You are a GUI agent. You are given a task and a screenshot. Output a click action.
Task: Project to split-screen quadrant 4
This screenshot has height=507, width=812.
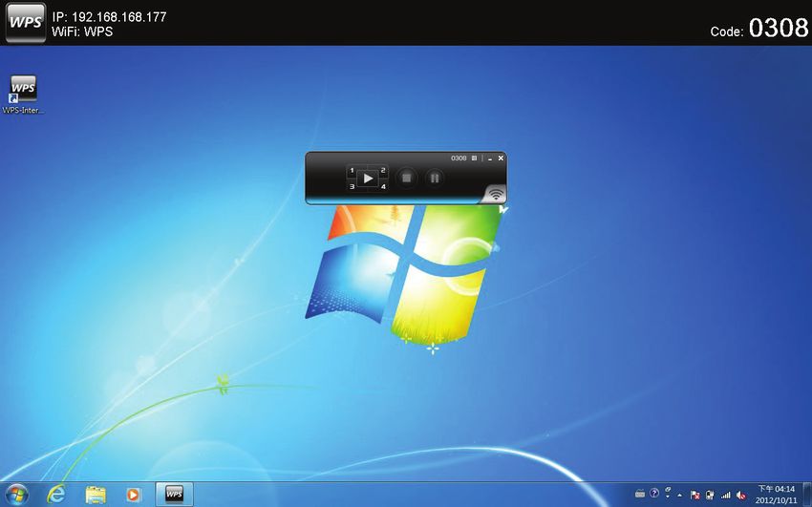[383, 187]
